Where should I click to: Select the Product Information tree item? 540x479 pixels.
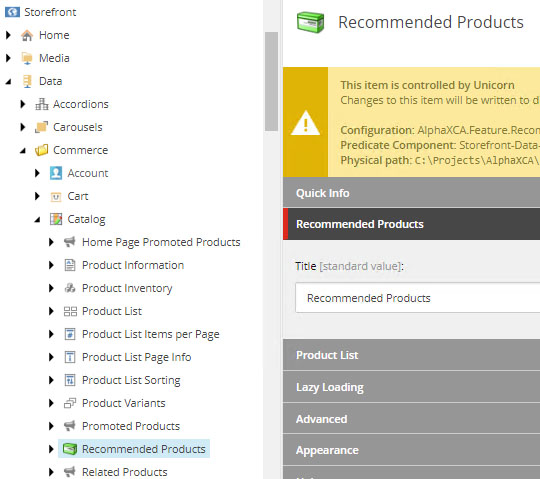tap(133, 265)
